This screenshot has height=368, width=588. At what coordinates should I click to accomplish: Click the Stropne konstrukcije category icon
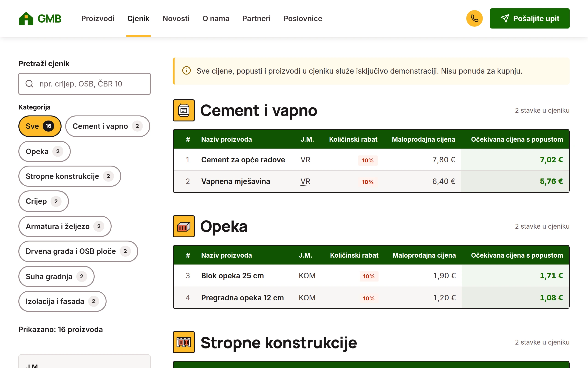click(184, 342)
